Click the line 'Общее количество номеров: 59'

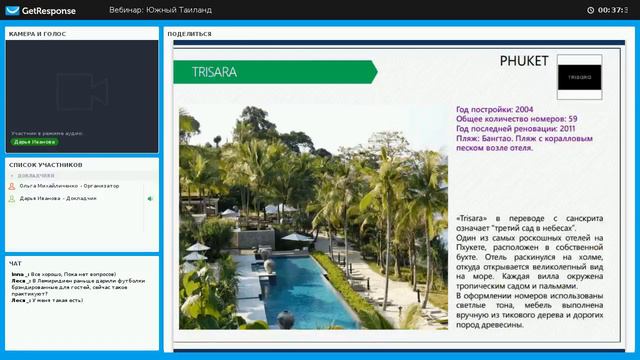click(517, 119)
